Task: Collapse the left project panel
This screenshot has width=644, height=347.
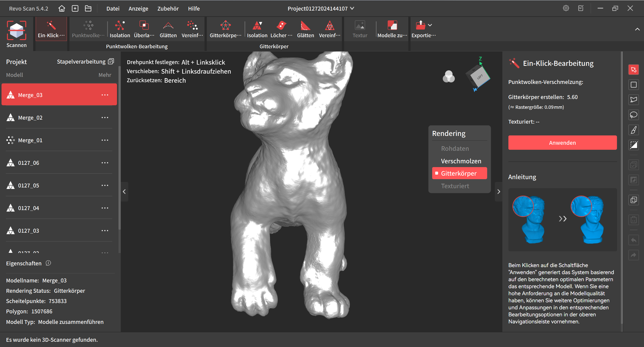Action: click(x=124, y=192)
